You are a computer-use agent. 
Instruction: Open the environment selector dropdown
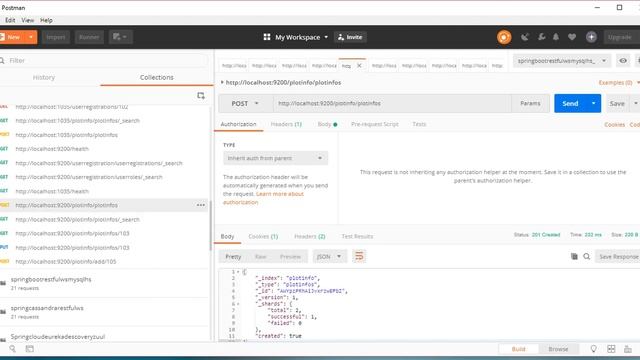pyautogui.click(x=562, y=61)
